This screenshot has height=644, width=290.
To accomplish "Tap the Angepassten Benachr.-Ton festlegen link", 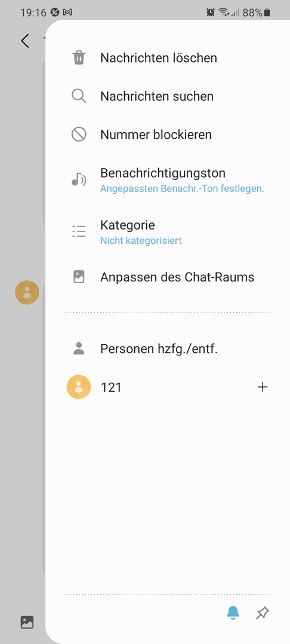I will click(x=182, y=189).
